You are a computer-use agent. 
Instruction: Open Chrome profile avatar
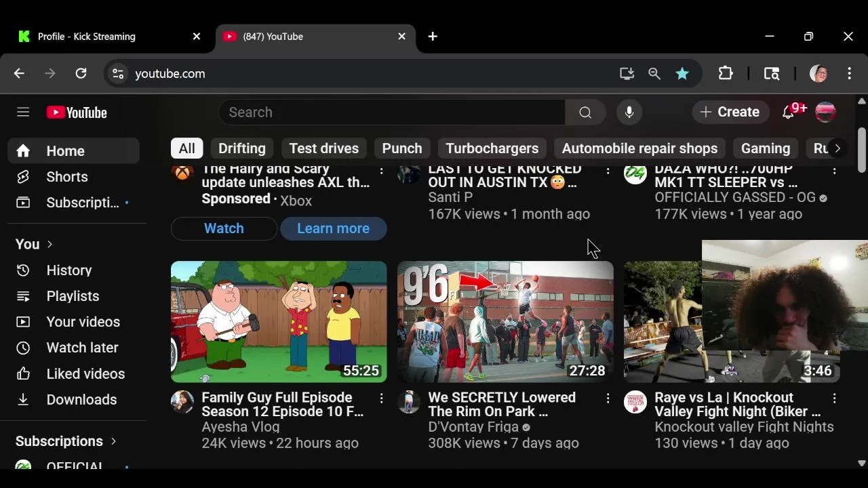pos(818,73)
